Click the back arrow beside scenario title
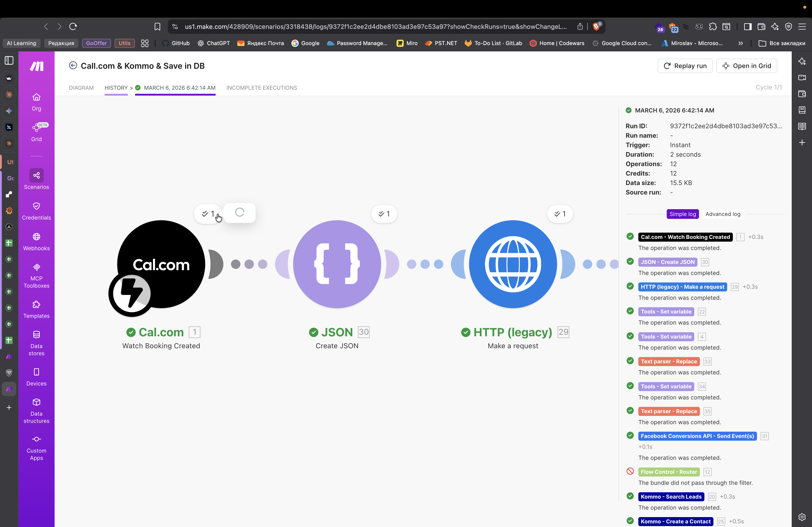The height and width of the screenshot is (527, 812). [x=73, y=65]
